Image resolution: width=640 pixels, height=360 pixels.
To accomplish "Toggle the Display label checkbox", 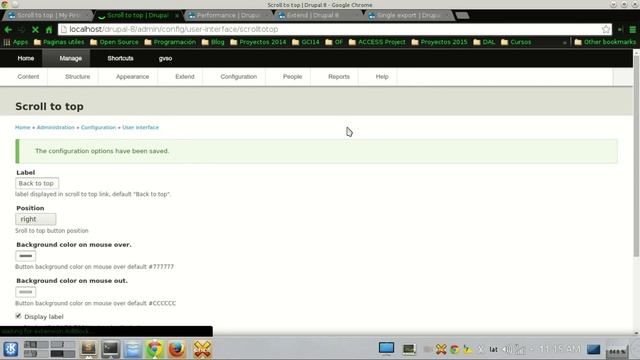I will coord(18,316).
